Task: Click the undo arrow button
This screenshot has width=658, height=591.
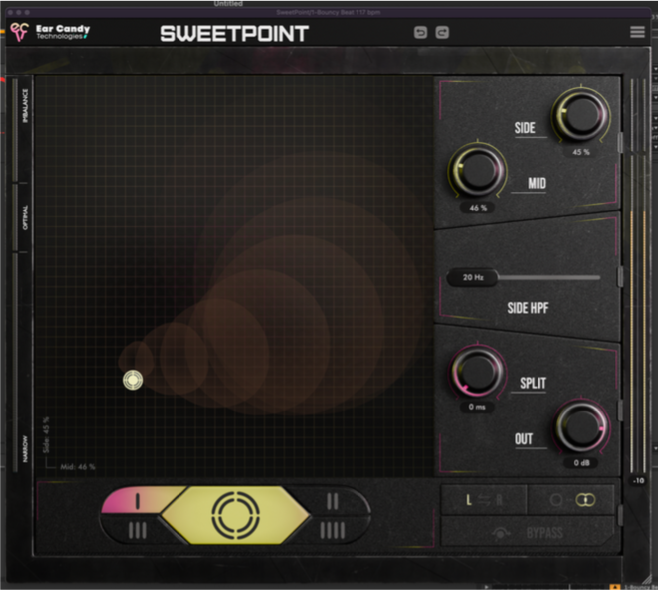Action: click(x=420, y=33)
